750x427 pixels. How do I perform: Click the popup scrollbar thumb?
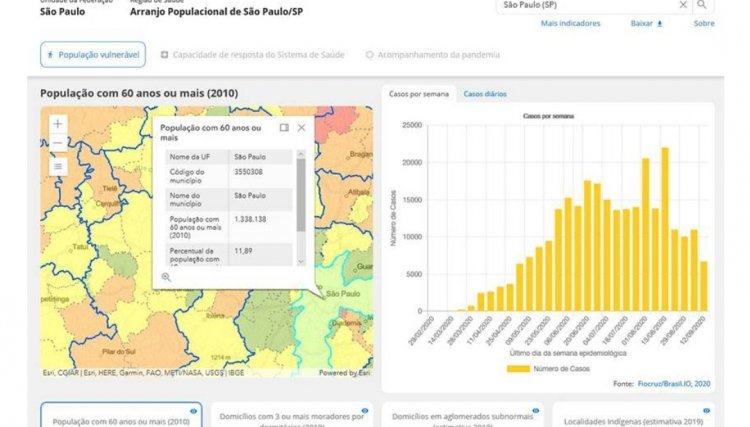301,195
